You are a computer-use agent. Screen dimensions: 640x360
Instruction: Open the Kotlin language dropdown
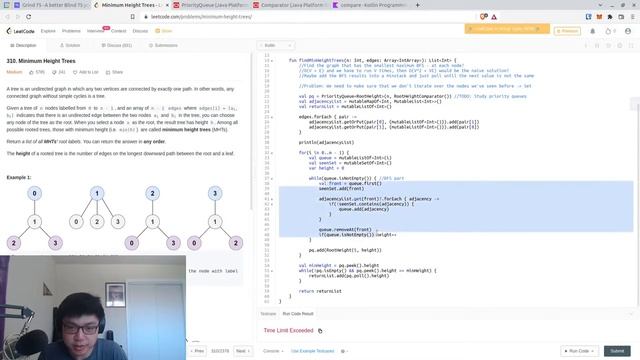coord(276,45)
